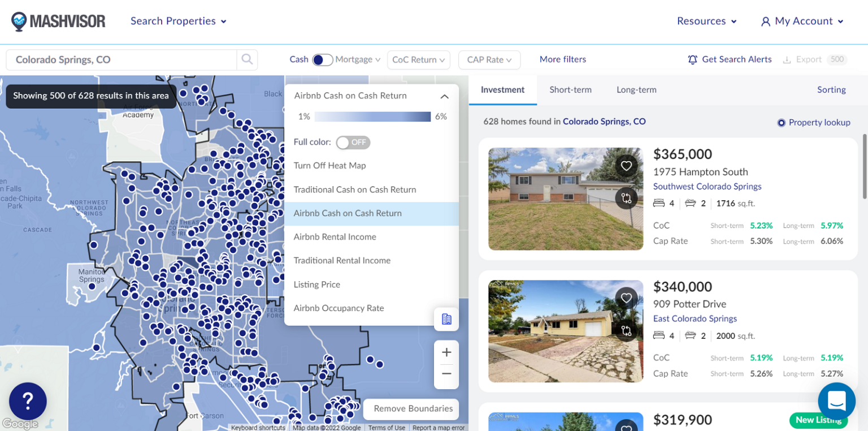Click the search magnifier icon
The height and width of the screenshot is (431, 868).
247,59
